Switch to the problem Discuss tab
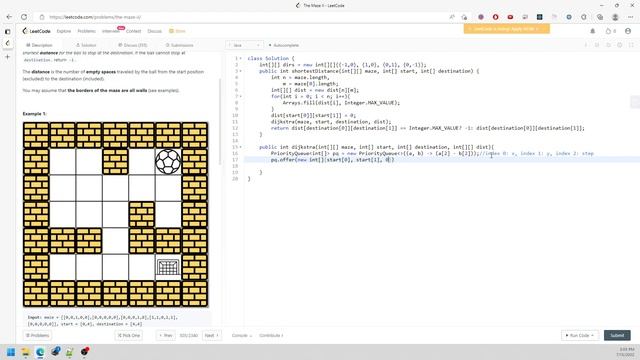This screenshot has width=640, height=360. pos(133,45)
